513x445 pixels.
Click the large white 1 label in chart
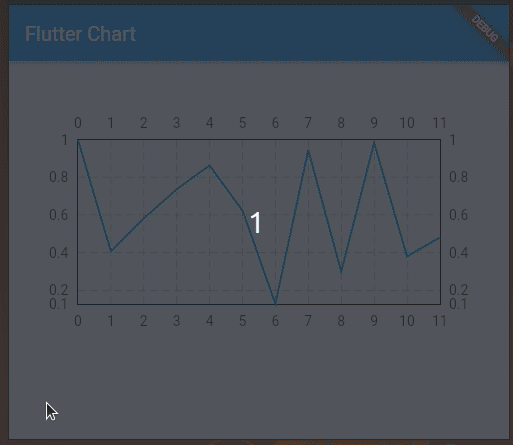point(256,223)
